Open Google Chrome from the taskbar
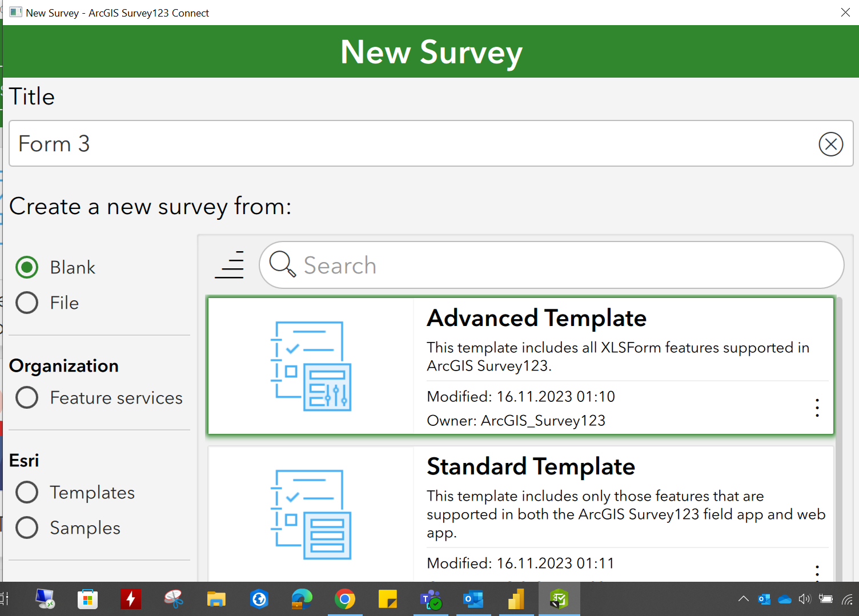The height and width of the screenshot is (616, 859). click(x=345, y=599)
